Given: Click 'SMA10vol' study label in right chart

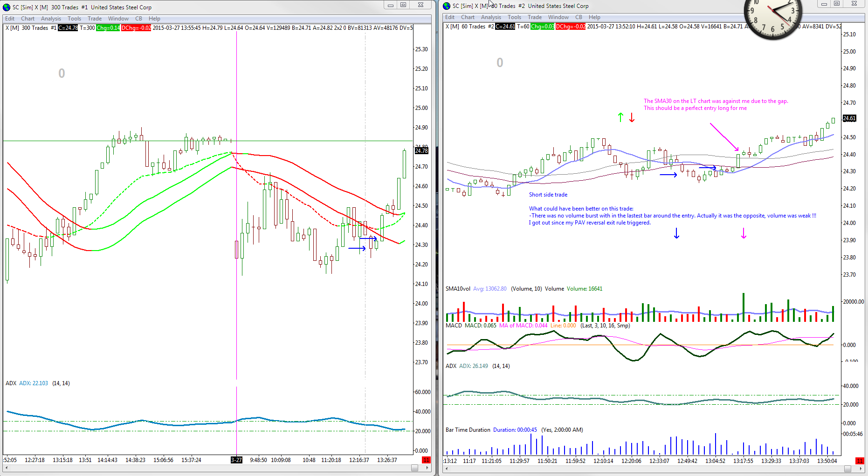Looking at the screenshot, I should [x=458, y=289].
